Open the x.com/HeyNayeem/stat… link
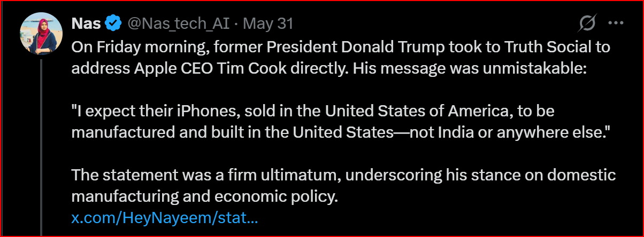This screenshot has height=237, width=644. coord(165,218)
